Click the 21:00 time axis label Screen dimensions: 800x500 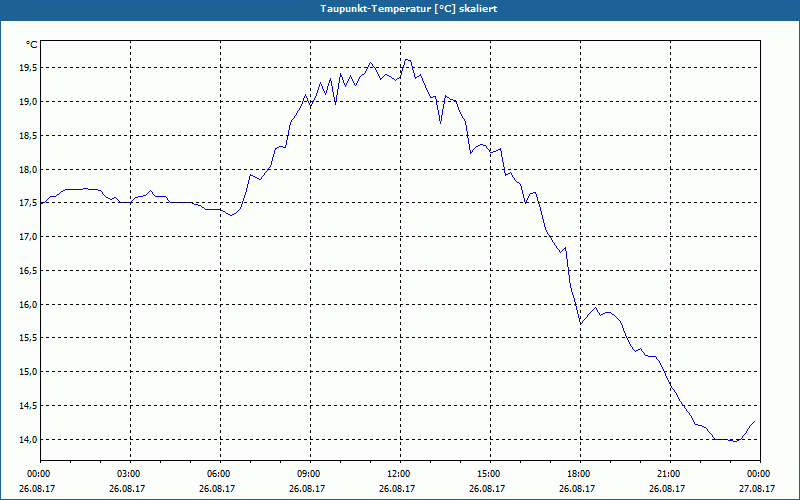pyautogui.click(x=670, y=474)
